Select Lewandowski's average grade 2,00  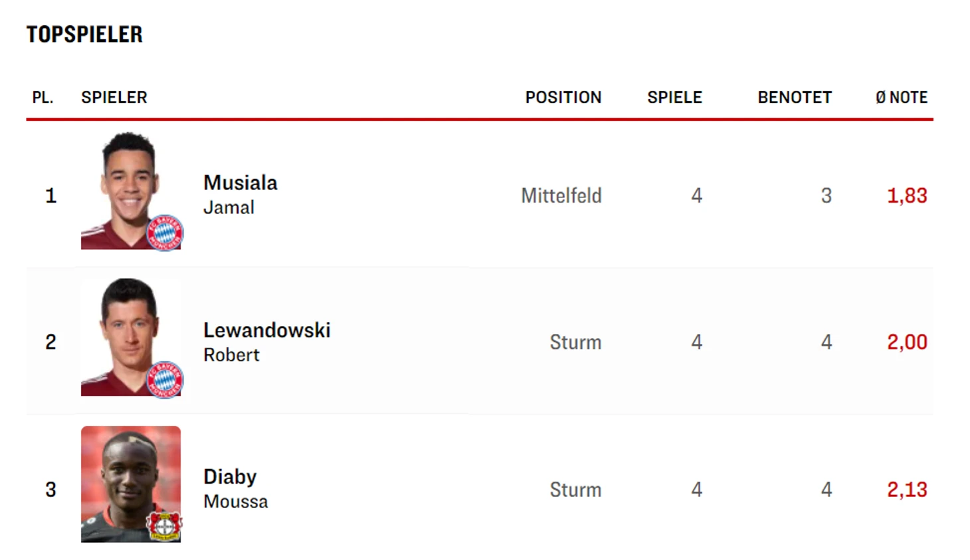tap(907, 342)
